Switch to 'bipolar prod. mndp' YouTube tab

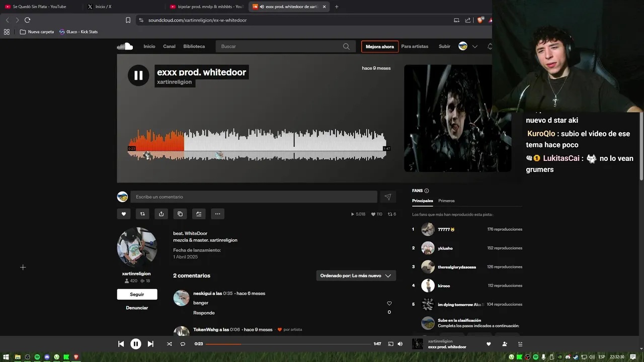207,7
